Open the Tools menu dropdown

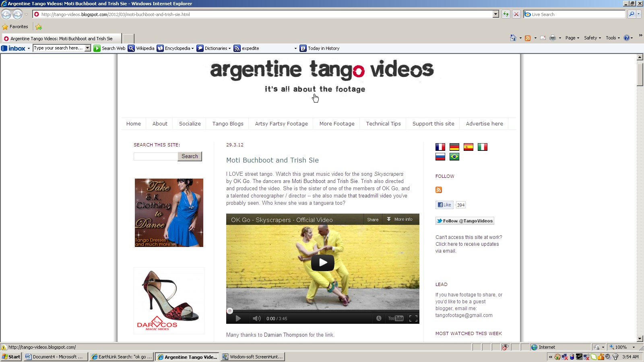pyautogui.click(x=613, y=38)
